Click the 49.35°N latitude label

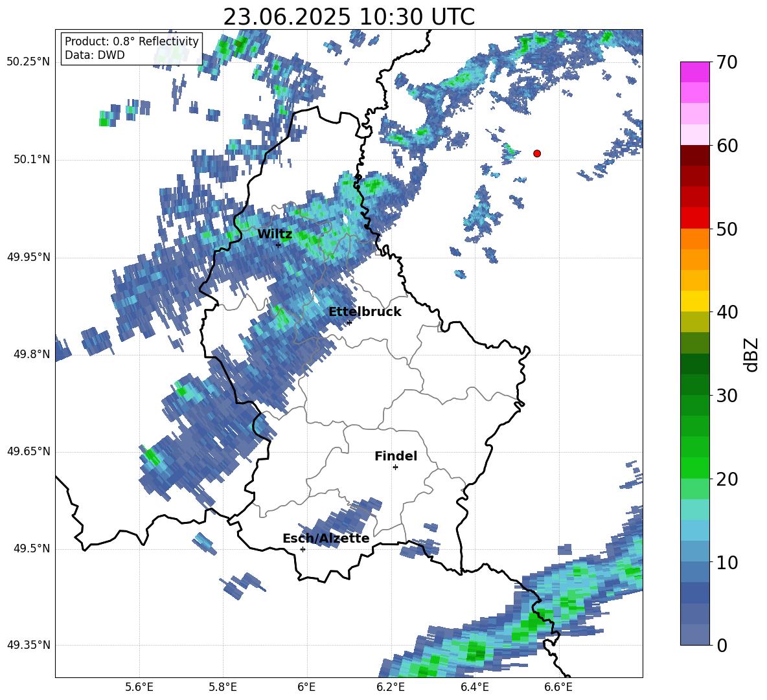point(29,646)
